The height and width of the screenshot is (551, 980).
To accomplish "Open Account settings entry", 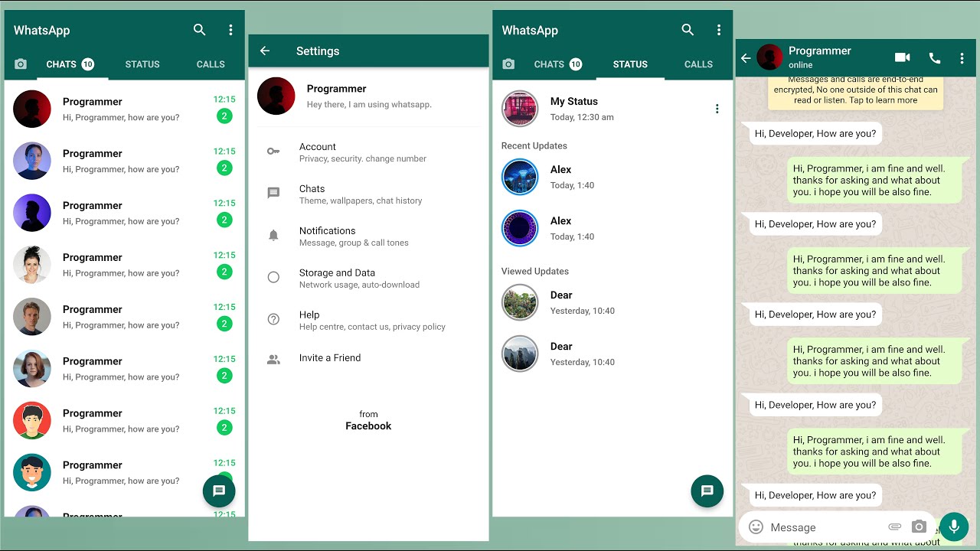I will click(x=368, y=152).
